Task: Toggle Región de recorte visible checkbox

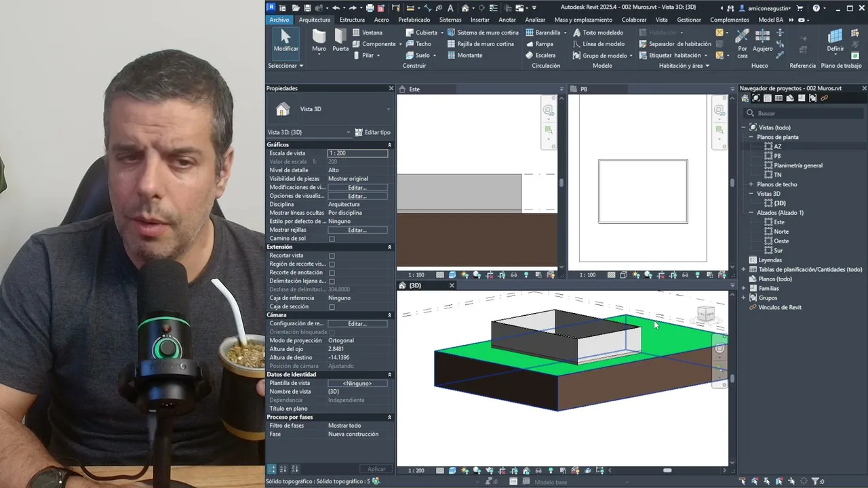Action: [332, 264]
